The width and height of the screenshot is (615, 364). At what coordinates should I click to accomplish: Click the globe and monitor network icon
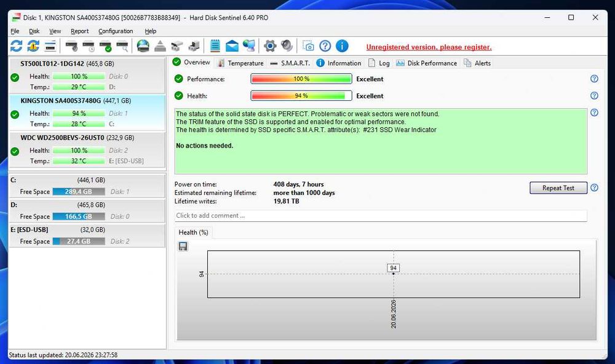248,46
